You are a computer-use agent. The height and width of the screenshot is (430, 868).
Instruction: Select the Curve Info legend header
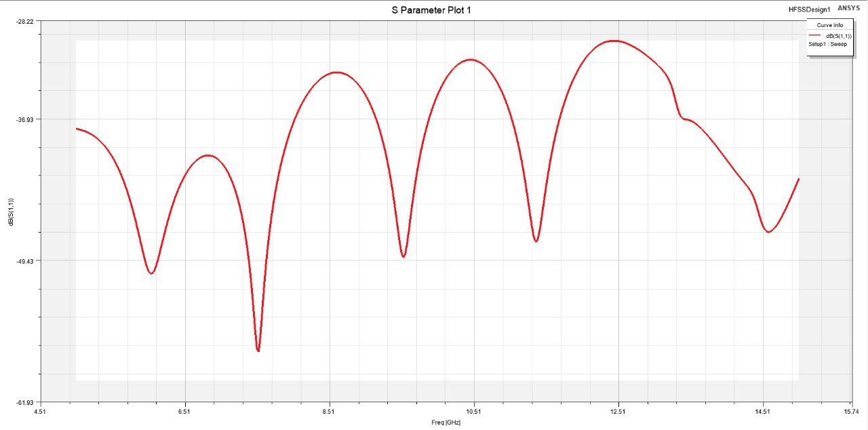829,24
